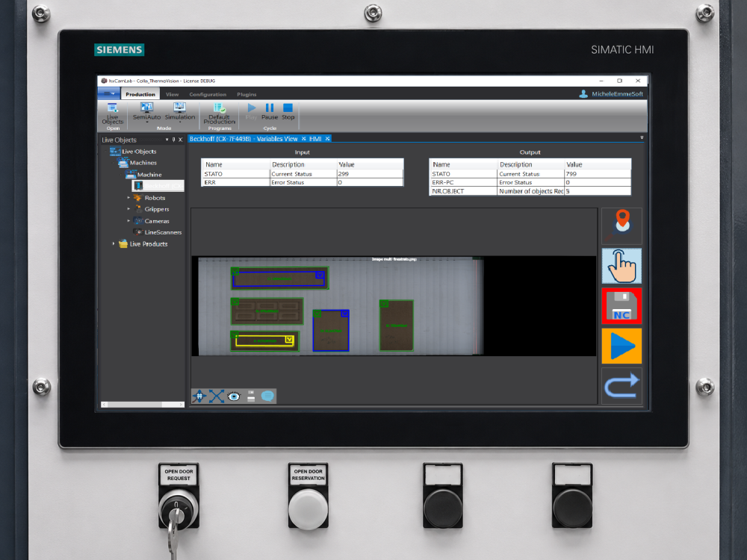Click the Live Objects panel horizontal scrollbar
The height and width of the screenshot is (560, 747).
[143, 405]
